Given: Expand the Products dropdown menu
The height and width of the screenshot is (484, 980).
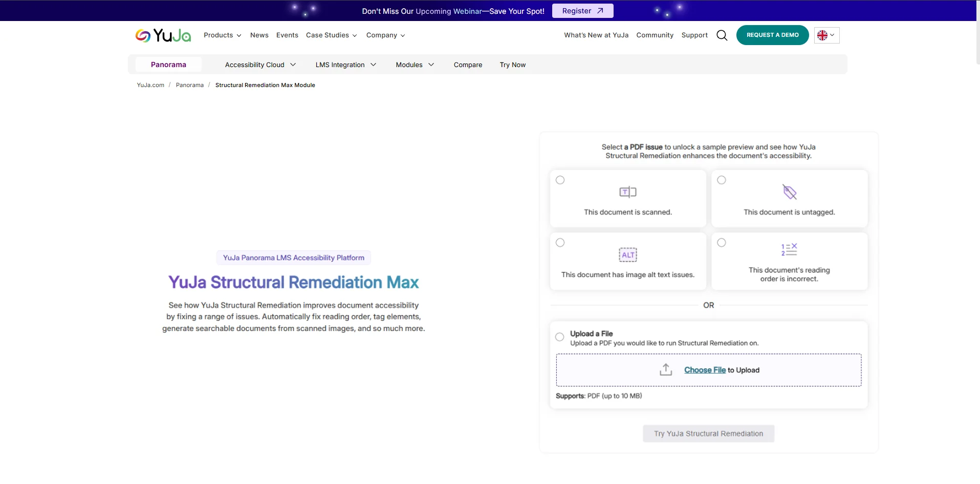Looking at the screenshot, I should coord(222,35).
